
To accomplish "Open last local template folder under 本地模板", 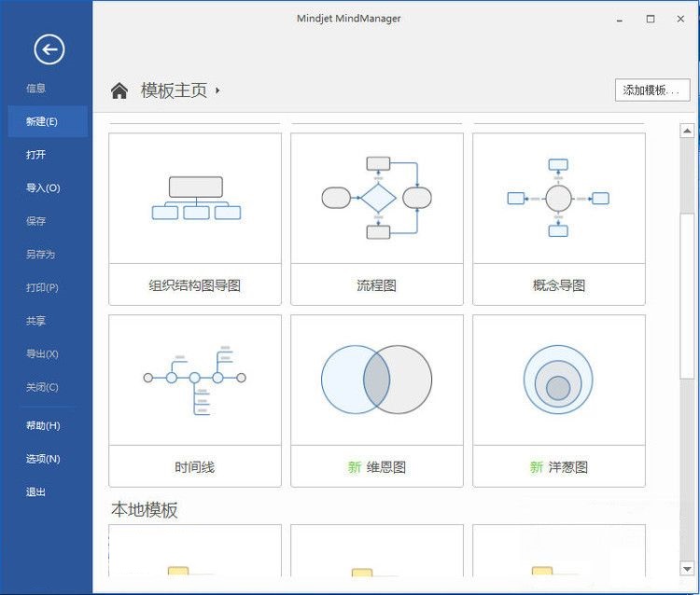I will tap(558, 551).
